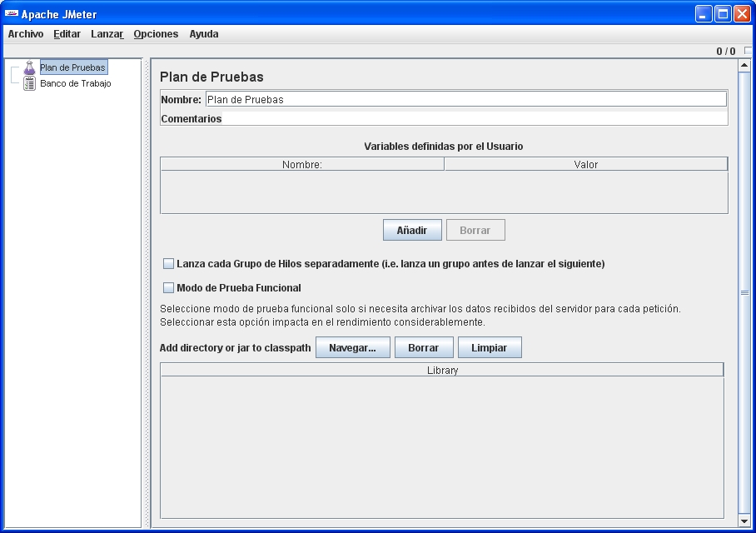
Task: Minimize the Apache JMeter window
Action: 704,13
